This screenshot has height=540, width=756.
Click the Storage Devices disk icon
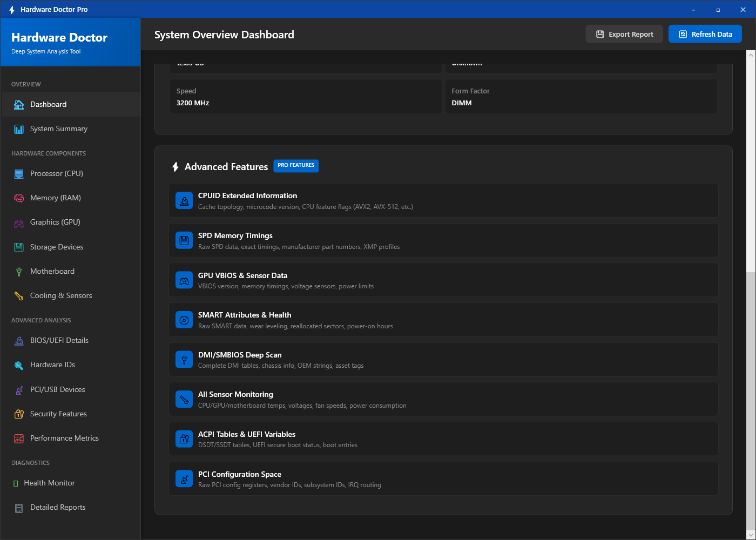click(19, 247)
